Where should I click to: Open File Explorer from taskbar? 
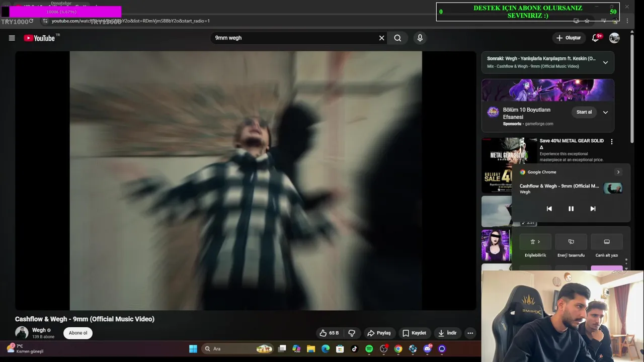point(311,348)
